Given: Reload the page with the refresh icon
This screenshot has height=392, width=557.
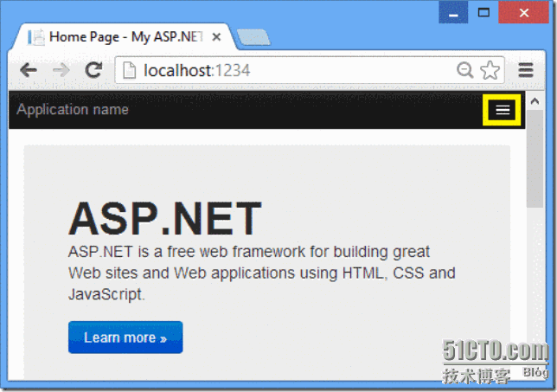Looking at the screenshot, I should 93,69.
